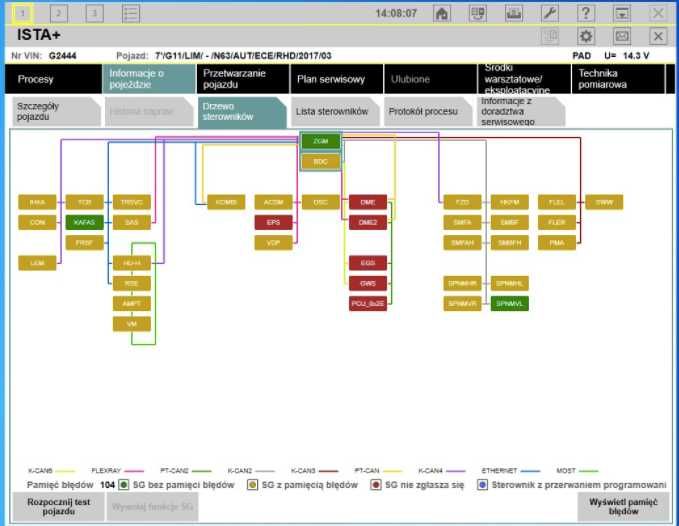Click the print icon in top bar
This screenshot has height=526, width=679.
click(x=514, y=13)
